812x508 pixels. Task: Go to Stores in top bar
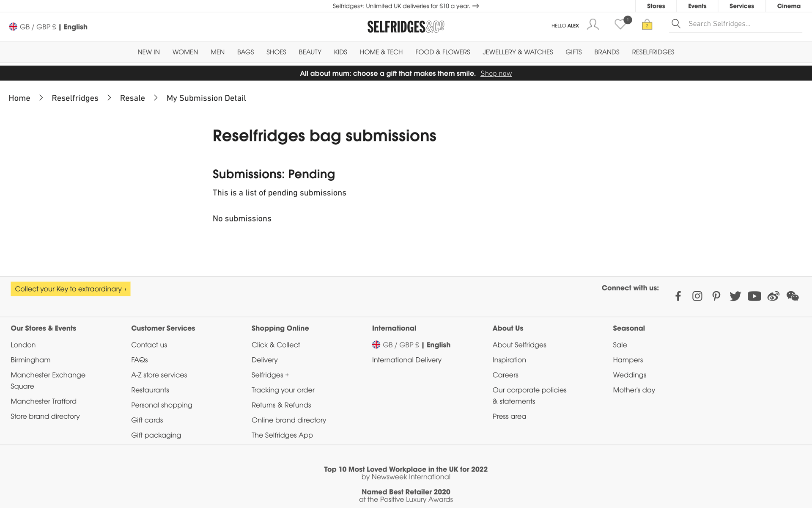tap(656, 6)
